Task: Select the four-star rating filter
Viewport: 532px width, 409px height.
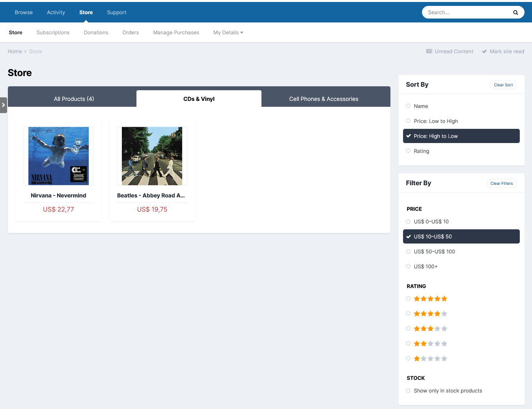Action: coord(430,314)
